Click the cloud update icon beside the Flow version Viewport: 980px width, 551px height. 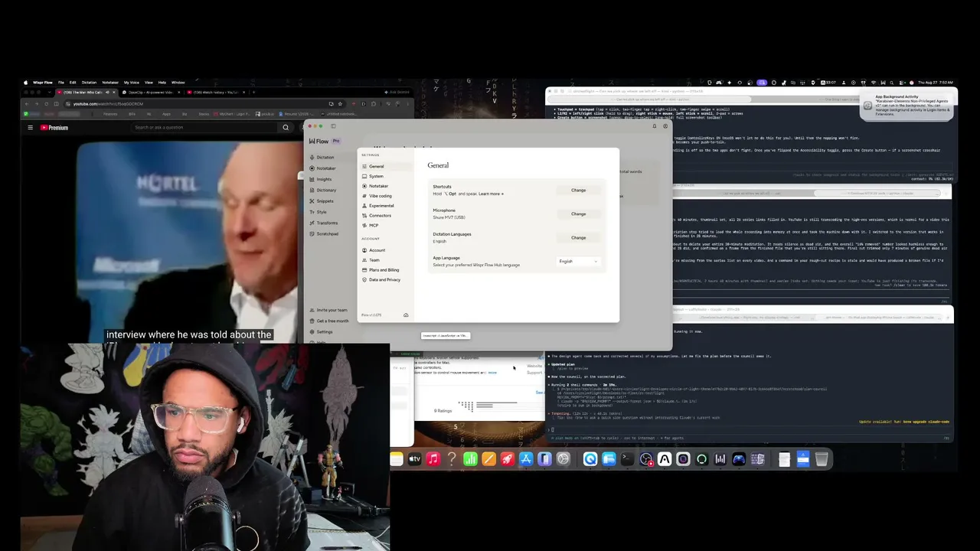(x=406, y=315)
